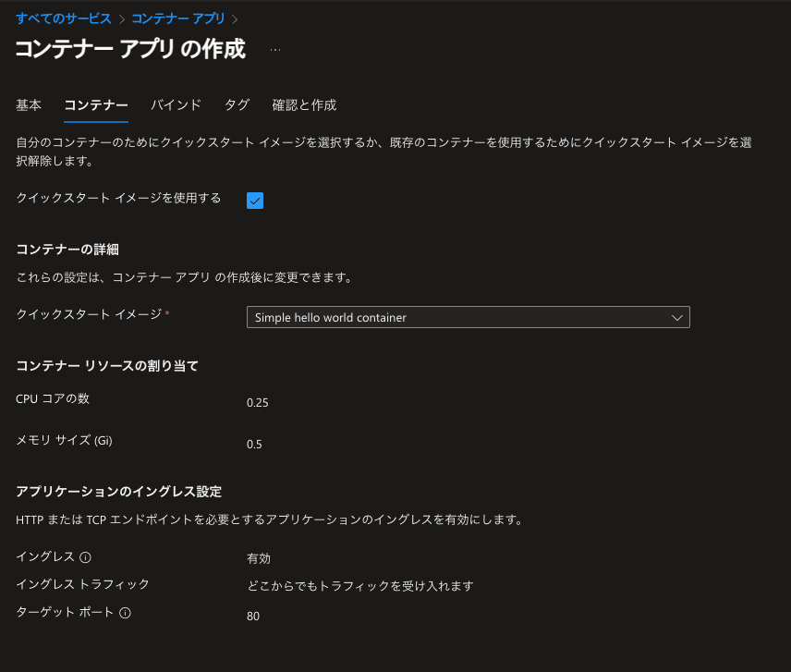
Task: Click the memory size value 0.5
Action: click(254, 445)
